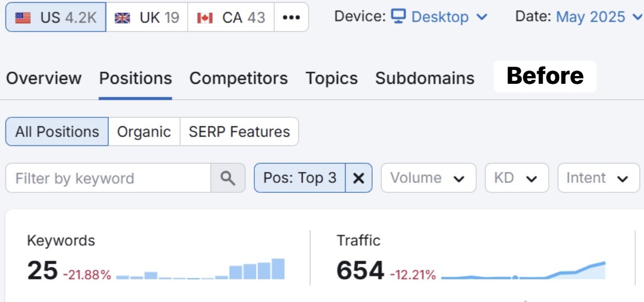
Task: Click the Keywords count 25
Action: tap(42, 271)
